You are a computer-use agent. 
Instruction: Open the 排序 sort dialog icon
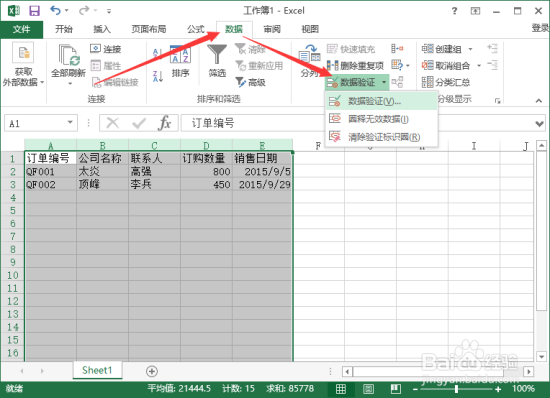(x=180, y=54)
